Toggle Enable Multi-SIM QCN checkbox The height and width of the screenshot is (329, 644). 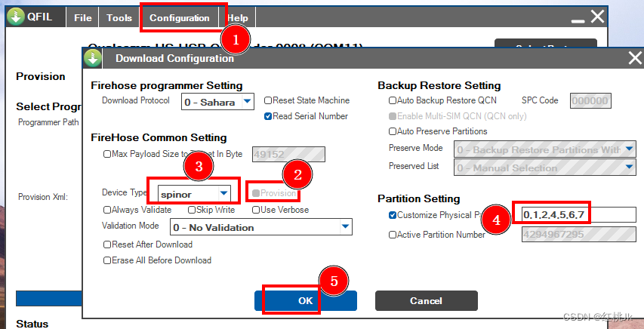point(393,116)
